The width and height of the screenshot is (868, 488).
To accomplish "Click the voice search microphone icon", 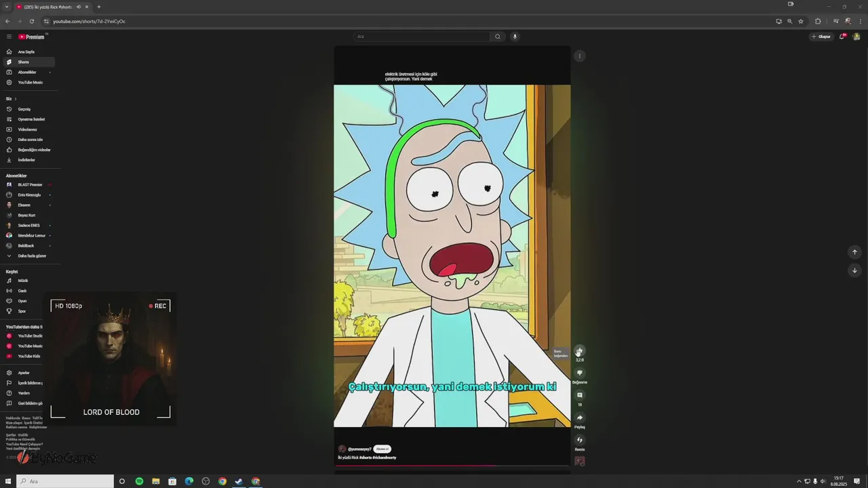I will [x=515, y=37].
